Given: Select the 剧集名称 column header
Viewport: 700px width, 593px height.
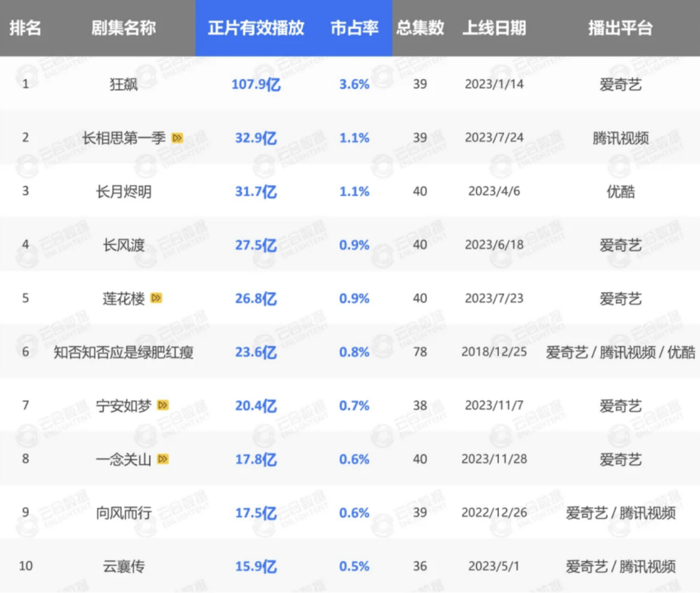Looking at the screenshot, I should (x=124, y=28).
